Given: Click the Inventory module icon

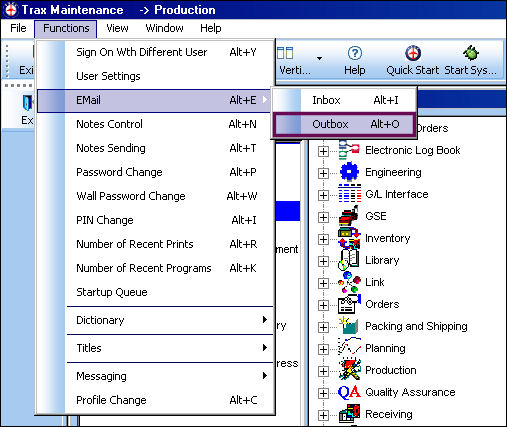Looking at the screenshot, I should pyautogui.click(x=349, y=238).
